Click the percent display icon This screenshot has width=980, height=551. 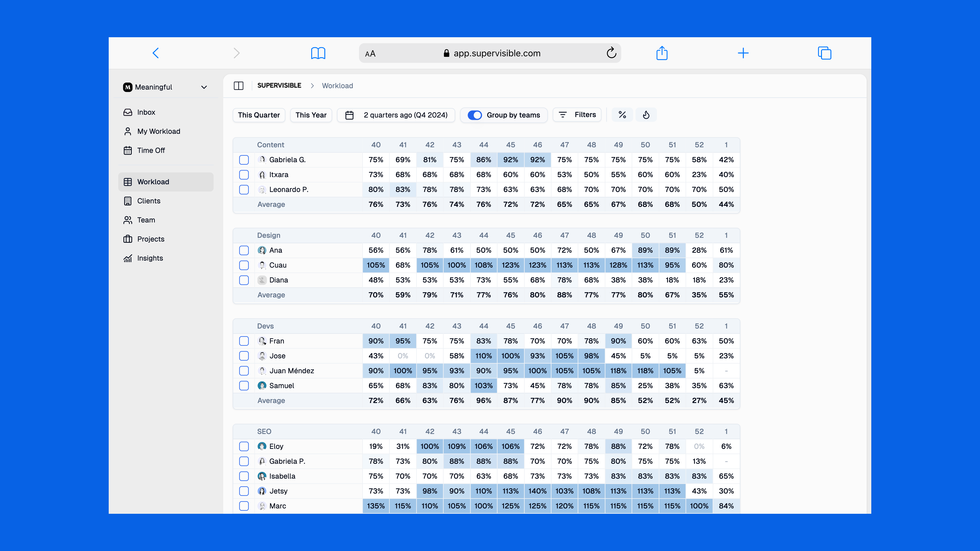[x=622, y=115]
